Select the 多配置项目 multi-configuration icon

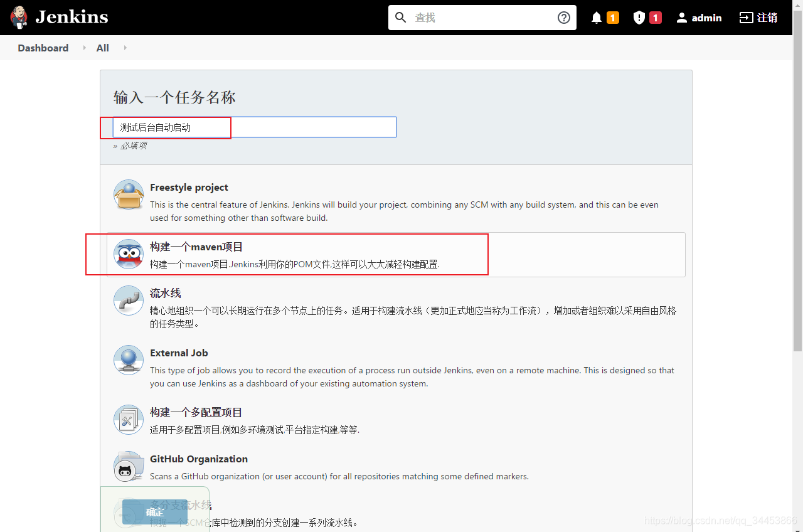tap(129, 420)
